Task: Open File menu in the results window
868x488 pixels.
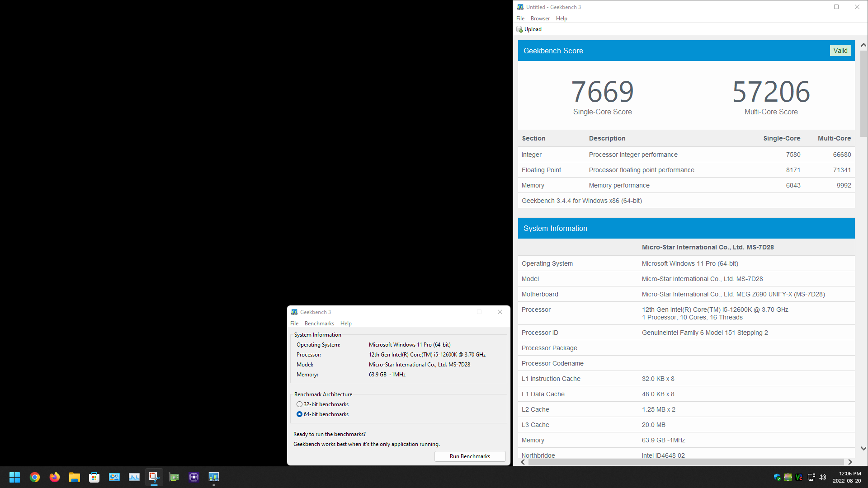Action: tap(520, 19)
